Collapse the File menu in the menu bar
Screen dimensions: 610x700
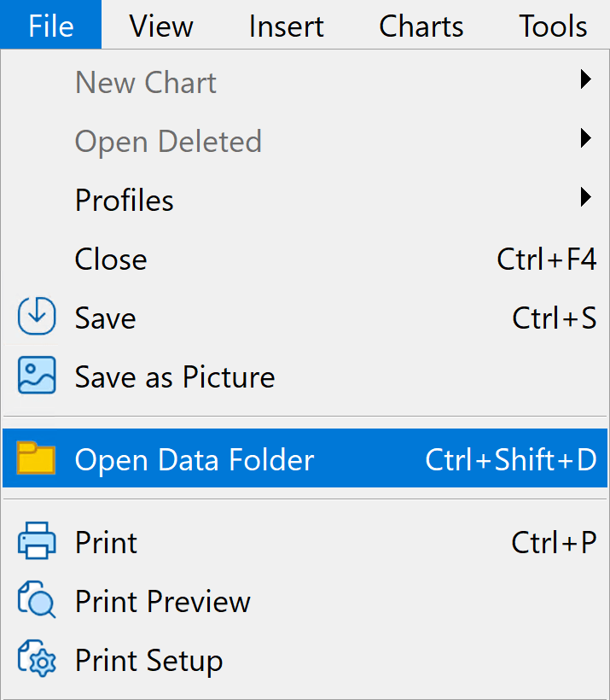click(x=51, y=25)
